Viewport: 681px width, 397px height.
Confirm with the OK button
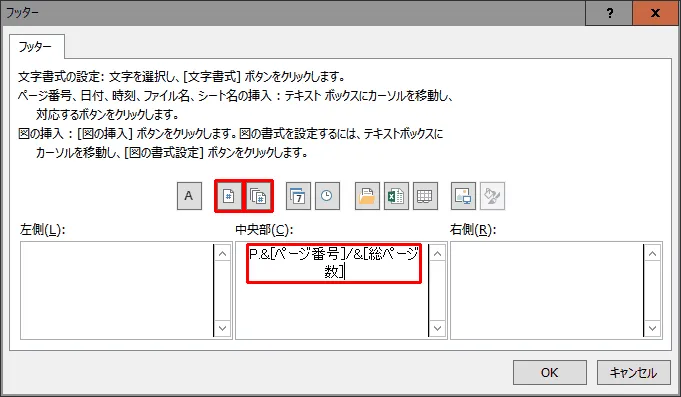(549, 372)
